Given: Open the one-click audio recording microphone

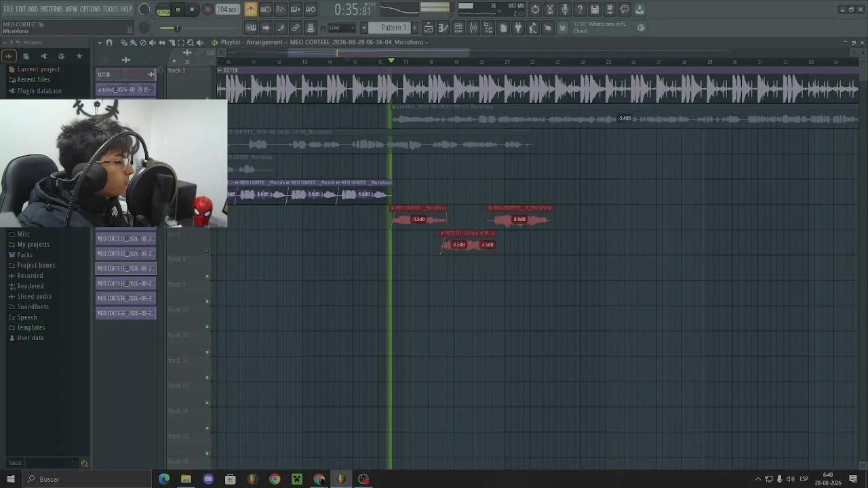Looking at the screenshot, I should coord(565,9).
